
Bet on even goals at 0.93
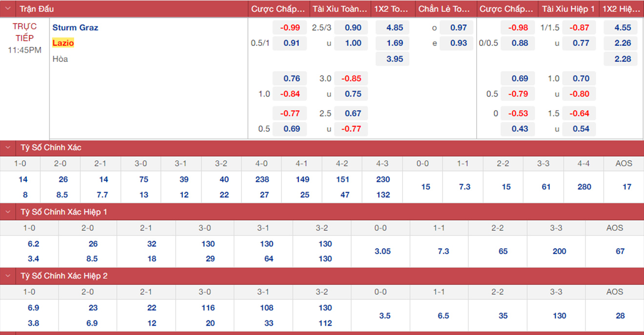(458, 43)
